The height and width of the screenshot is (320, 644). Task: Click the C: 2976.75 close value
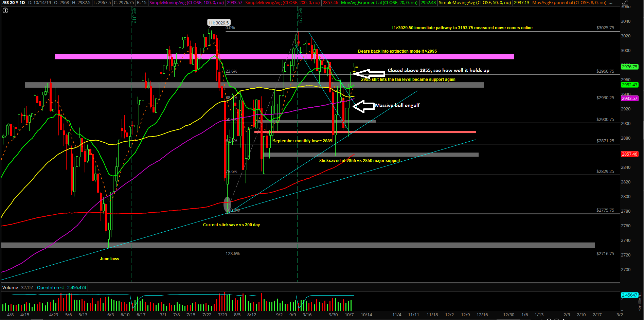(124, 3)
